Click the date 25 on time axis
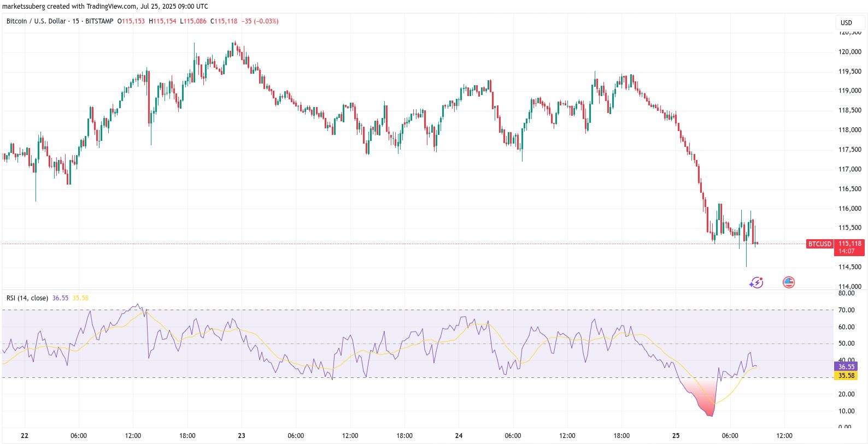 click(x=676, y=435)
